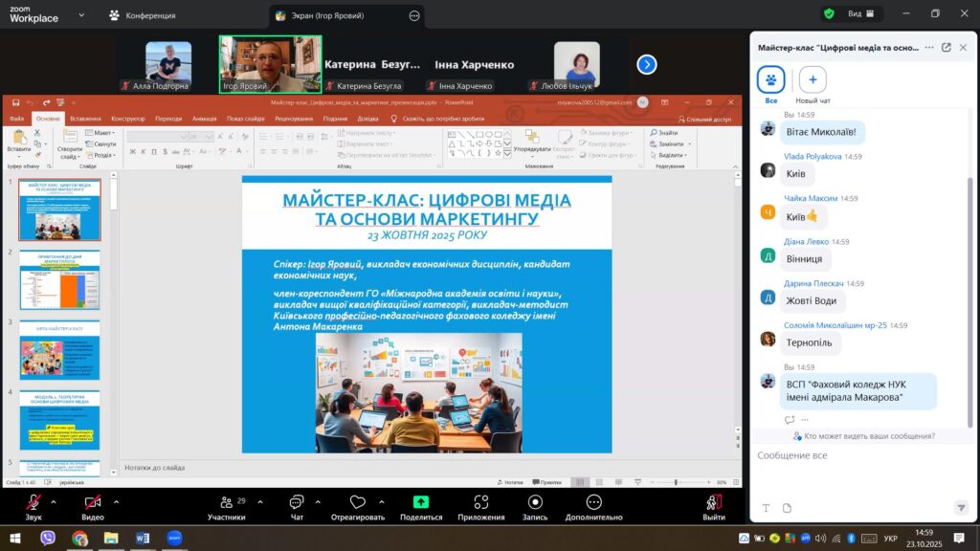This screenshot has width=980, height=551.
Task: Turn on camera with the Видео button
Action: pyautogui.click(x=93, y=503)
